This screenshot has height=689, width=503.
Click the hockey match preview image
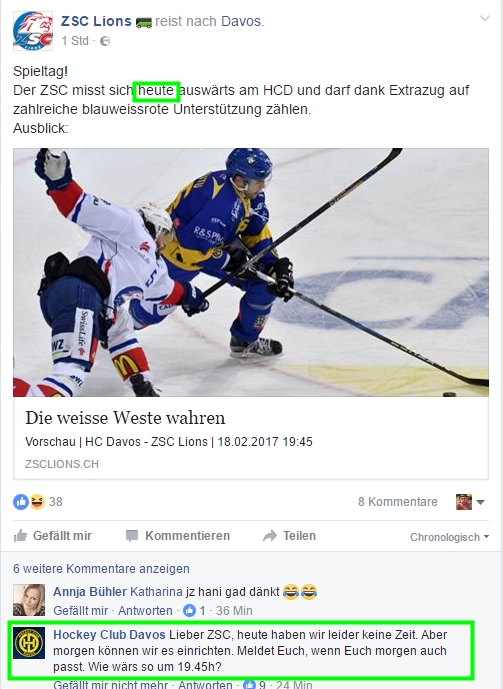tap(251, 272)
